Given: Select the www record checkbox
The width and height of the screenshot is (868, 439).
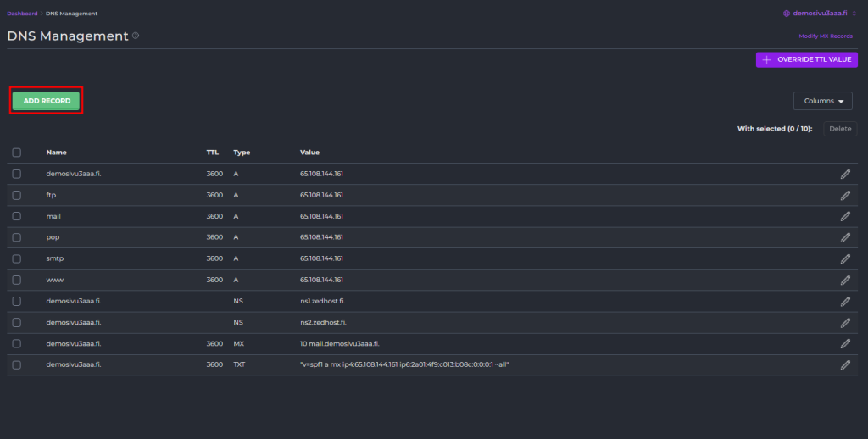Looking at the screenshot, I should (x=17, y=280).
